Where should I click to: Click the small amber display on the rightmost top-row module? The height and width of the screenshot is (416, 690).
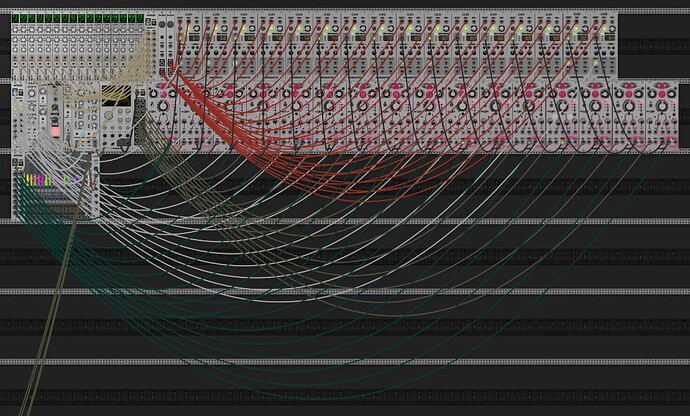pos(608,38)
